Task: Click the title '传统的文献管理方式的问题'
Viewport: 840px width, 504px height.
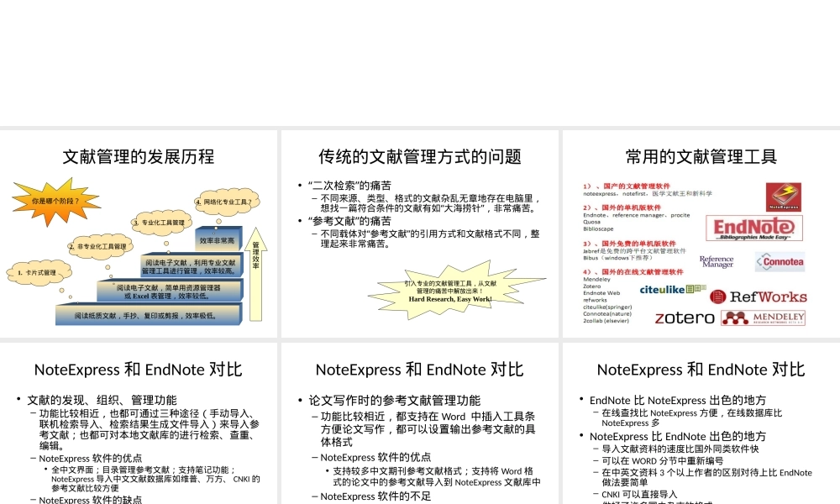Action: (419, 157)
